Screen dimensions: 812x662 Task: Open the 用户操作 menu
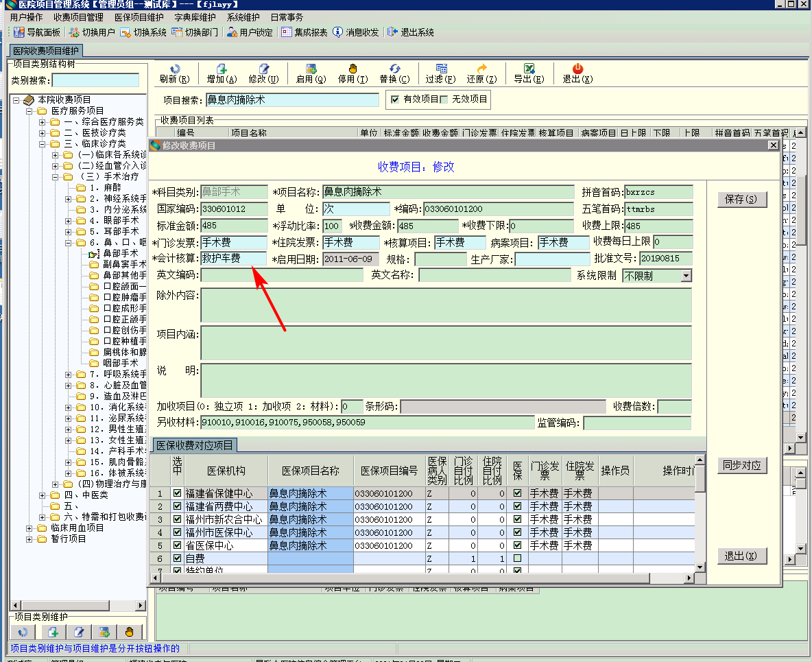pyautogui.click(x=27, y=17)
